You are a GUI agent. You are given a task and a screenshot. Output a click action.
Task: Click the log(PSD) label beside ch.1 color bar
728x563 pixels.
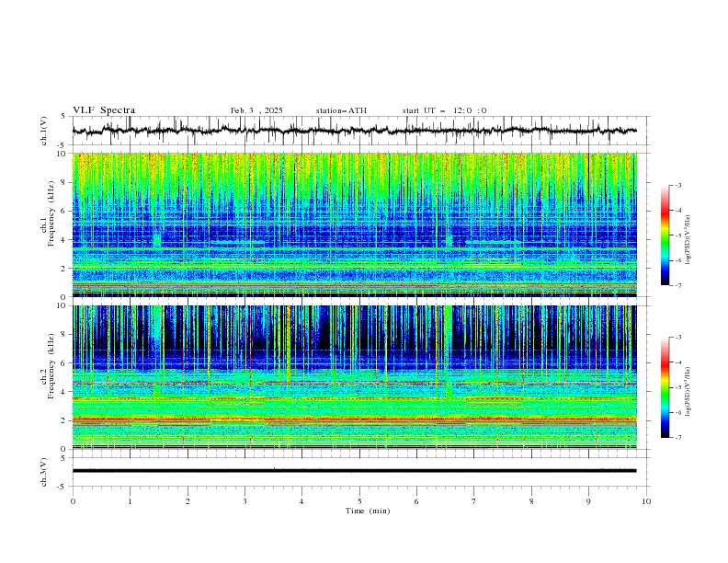point(688,240)
